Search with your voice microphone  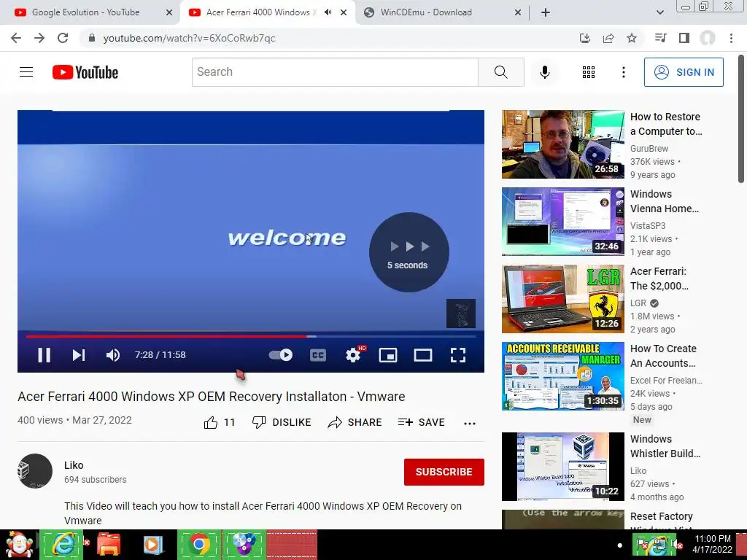click(544, 72)
